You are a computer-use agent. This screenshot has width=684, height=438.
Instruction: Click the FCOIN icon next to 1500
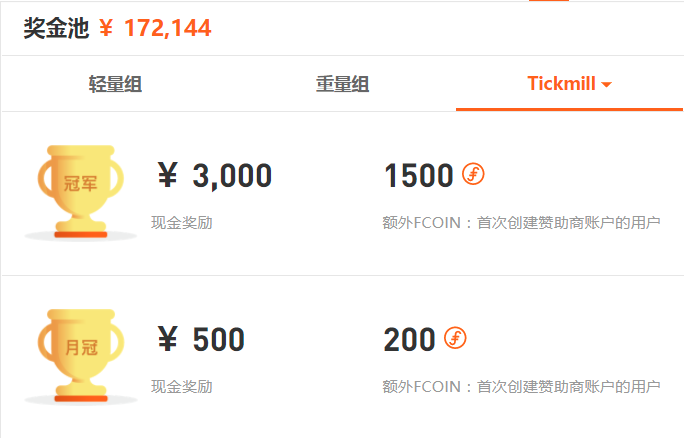[x=473, y=174]
